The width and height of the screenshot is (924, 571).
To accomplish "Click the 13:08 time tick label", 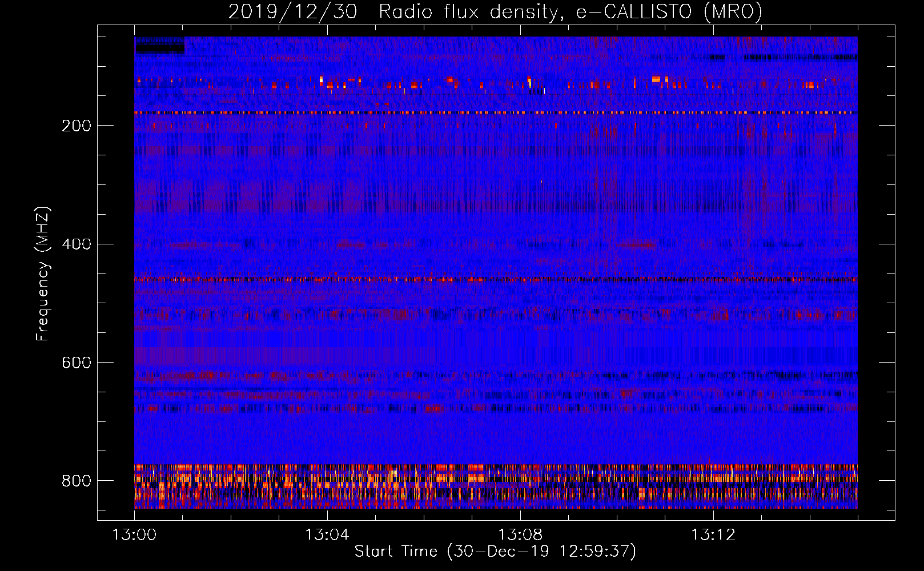I will (520, 535).
